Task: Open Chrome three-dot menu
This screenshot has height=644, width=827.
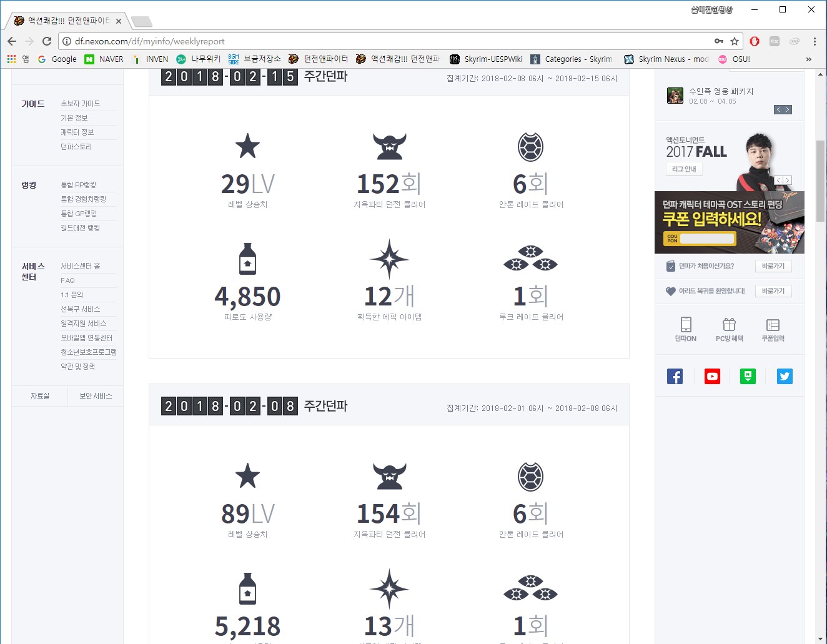Action: 815,41
